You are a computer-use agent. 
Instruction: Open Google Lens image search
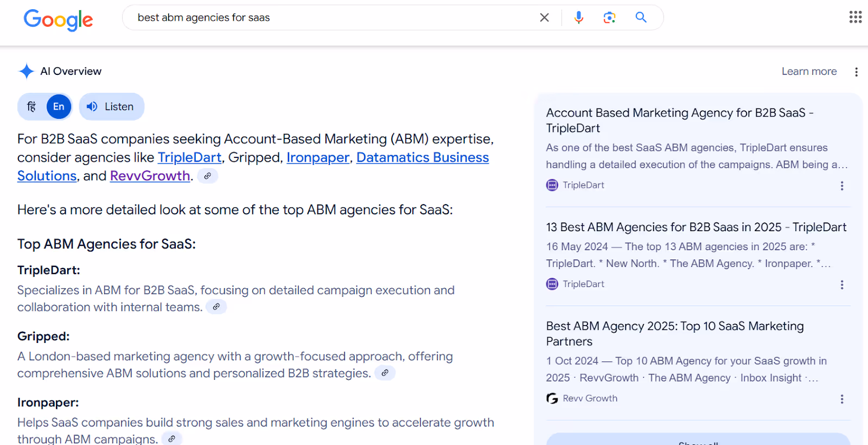click(609, 17)
